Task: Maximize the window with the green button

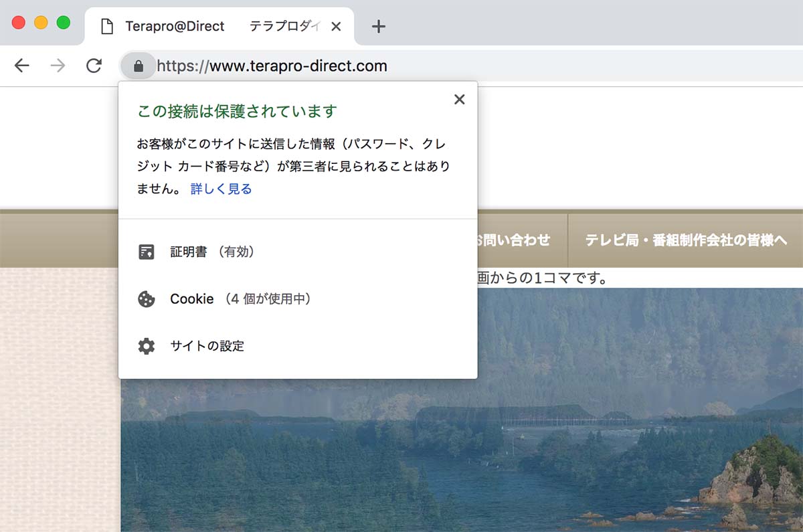Action: 64,23
